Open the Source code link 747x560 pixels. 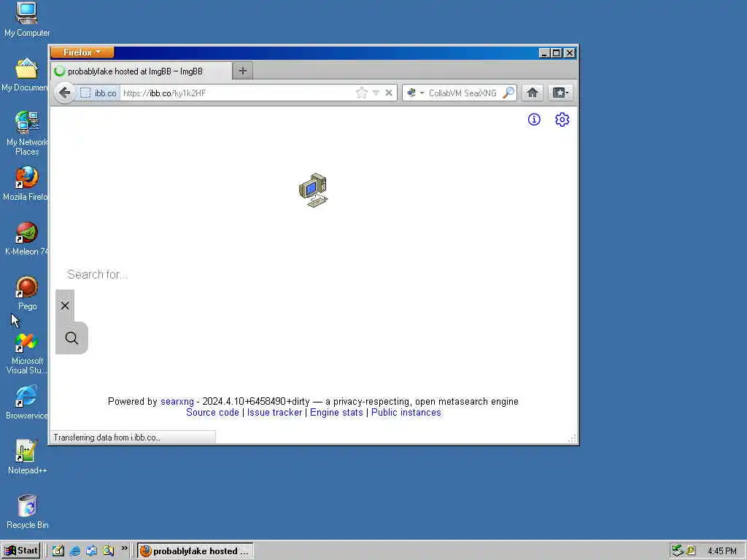pos(212,413)
